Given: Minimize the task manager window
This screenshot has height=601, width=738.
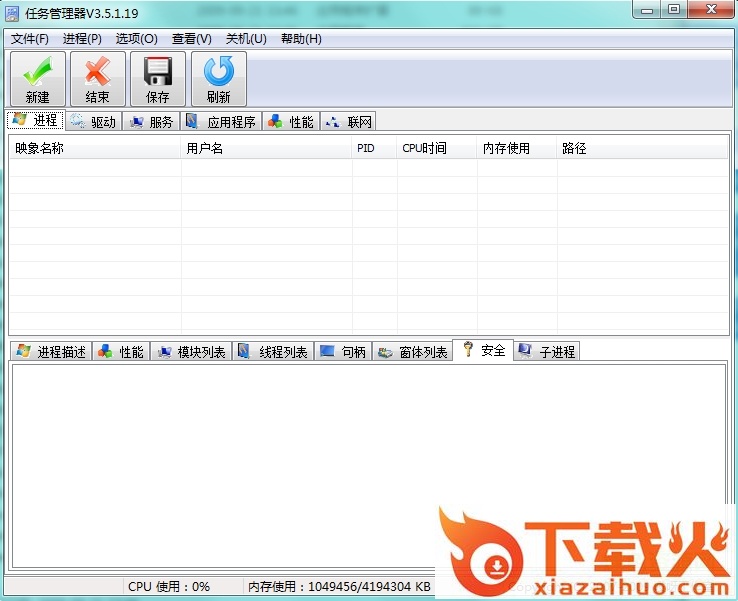Looking at the screenshot, I should point(648,9).
